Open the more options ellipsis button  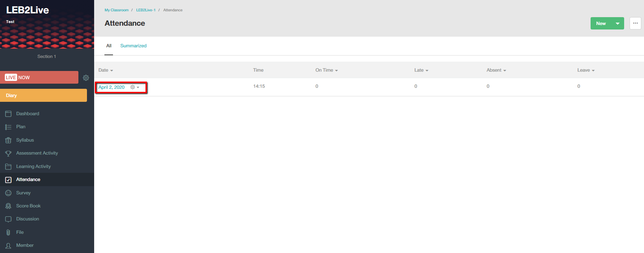[635, 23]
